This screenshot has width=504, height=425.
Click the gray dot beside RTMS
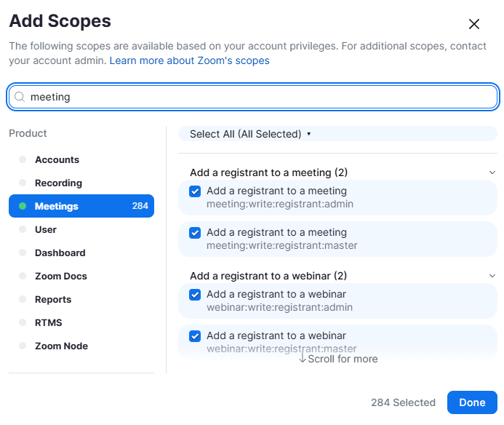pos(23,322)
